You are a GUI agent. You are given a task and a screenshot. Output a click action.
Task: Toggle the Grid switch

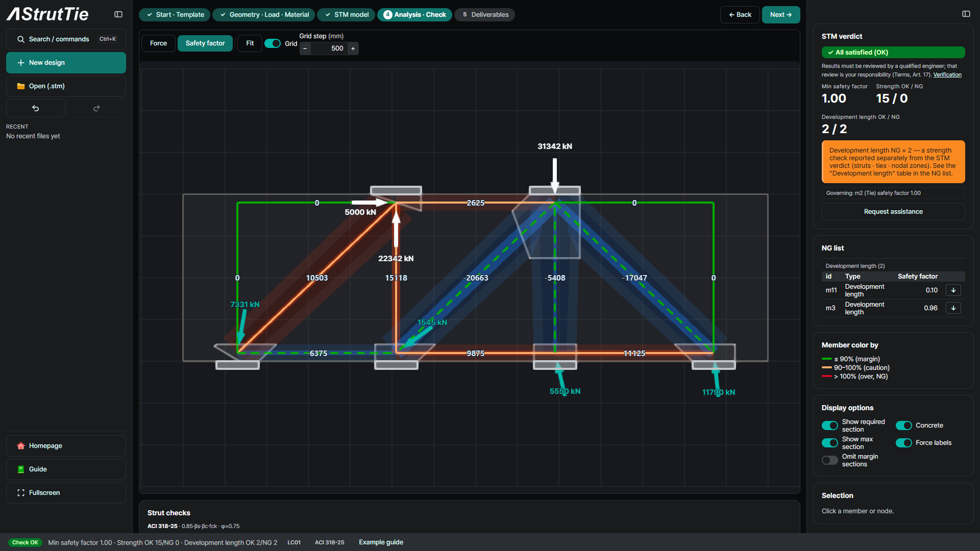tap(273, 43)
